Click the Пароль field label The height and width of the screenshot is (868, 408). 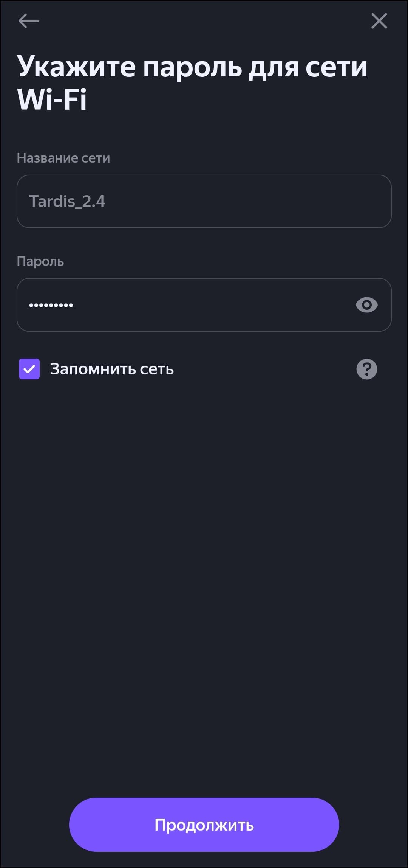click(40, 261)
